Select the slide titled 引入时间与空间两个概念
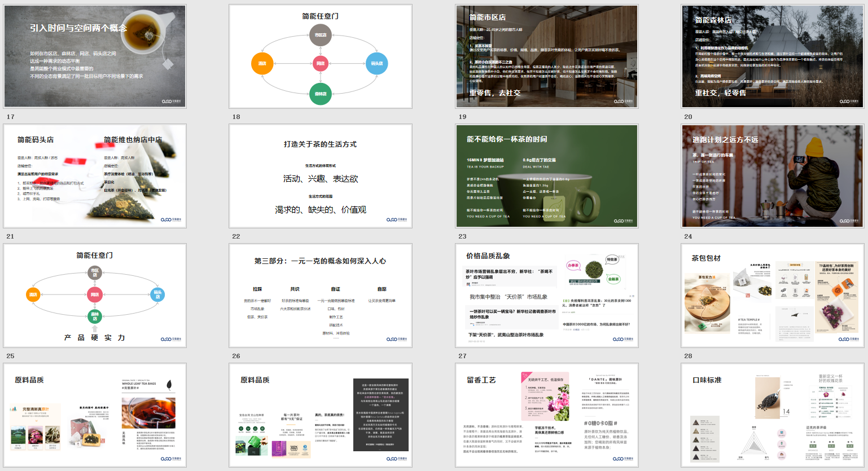Screen dimensions: 868x471 (x=95, y=56)
